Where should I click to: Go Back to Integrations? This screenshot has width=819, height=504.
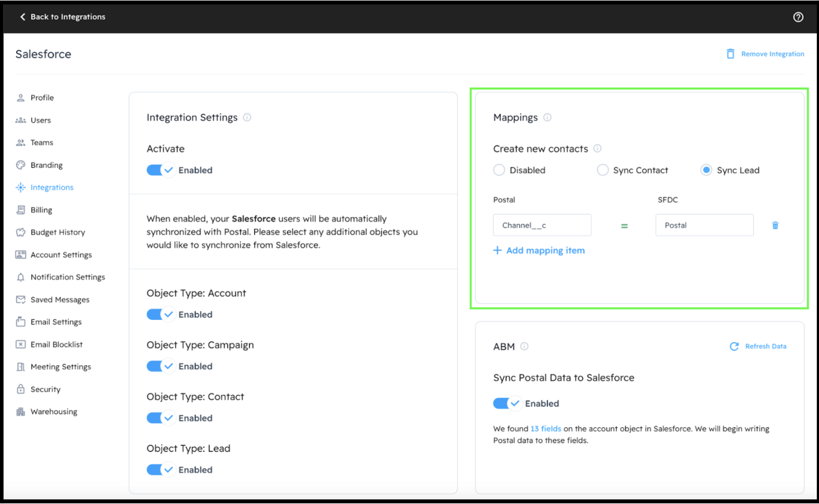click(x=63, y=17)
